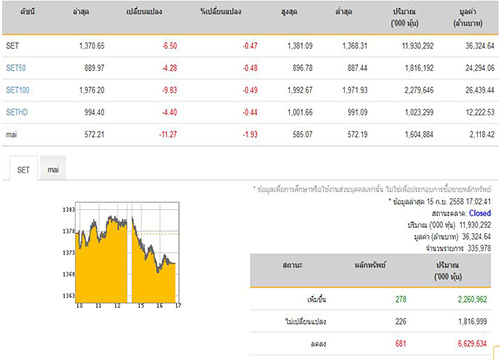Click the mai row in index table

pos(250,135)
